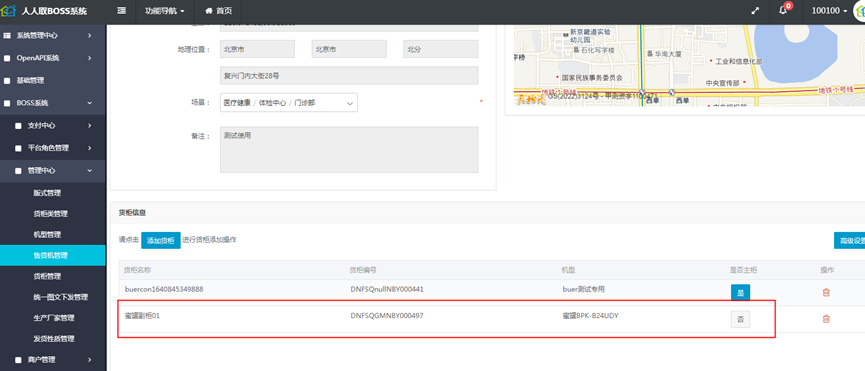Screen dimensions: 865x371
Task: Click the 系统管理中心 list icon
Action: 7,35
